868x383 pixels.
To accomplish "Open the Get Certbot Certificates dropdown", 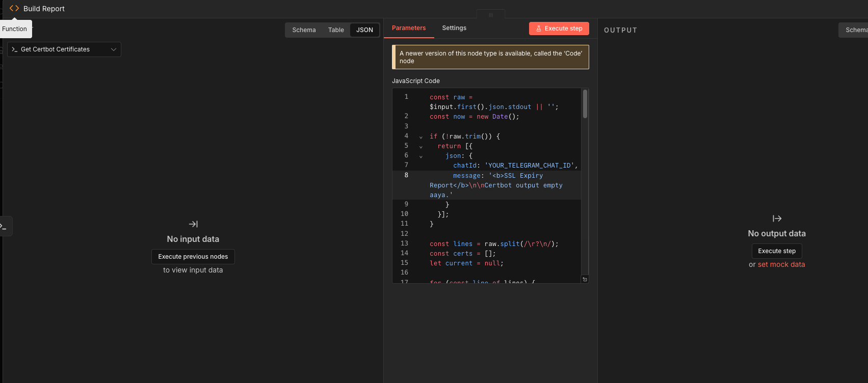I will click(64, 49).
